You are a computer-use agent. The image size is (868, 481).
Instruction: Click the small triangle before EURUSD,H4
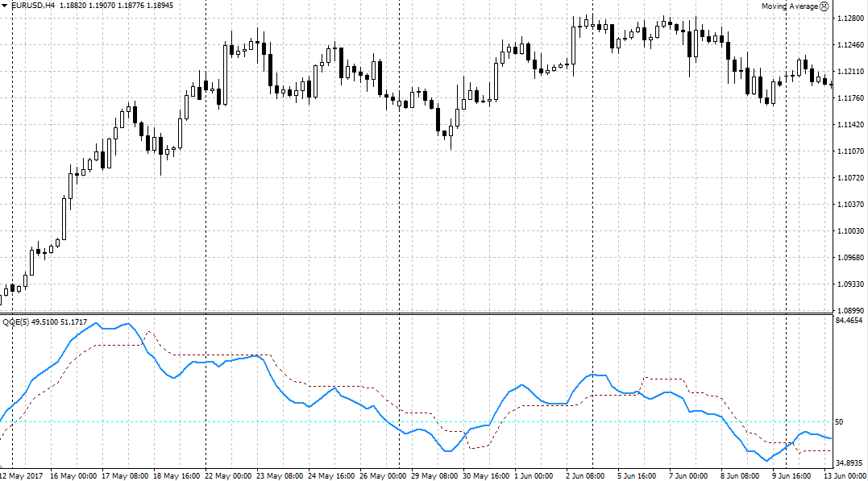(x=5, y=6)
